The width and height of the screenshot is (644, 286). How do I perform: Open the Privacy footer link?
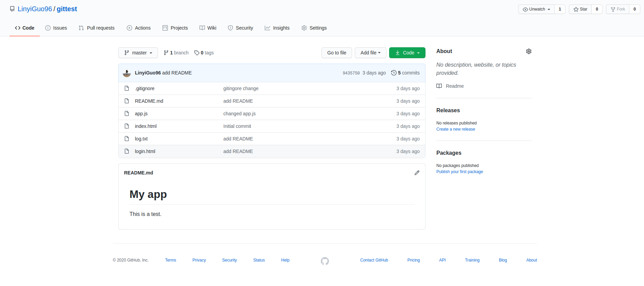[199, 260]
